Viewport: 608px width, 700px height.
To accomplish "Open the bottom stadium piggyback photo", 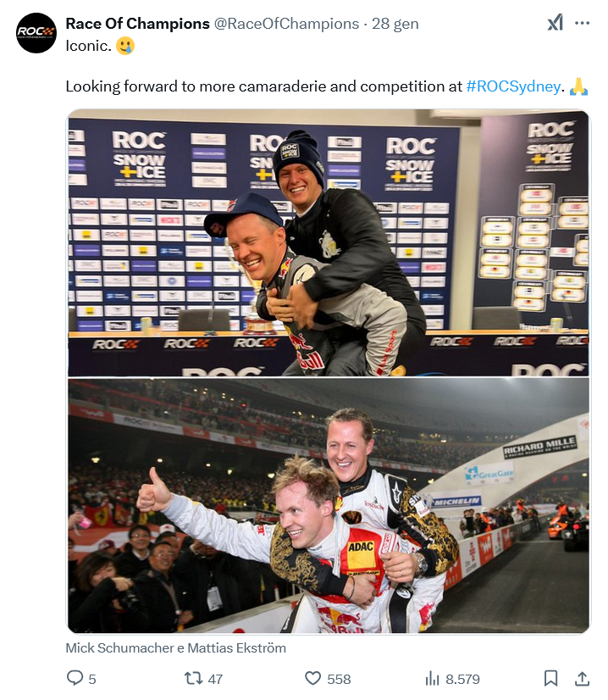I will click(329, 505).
